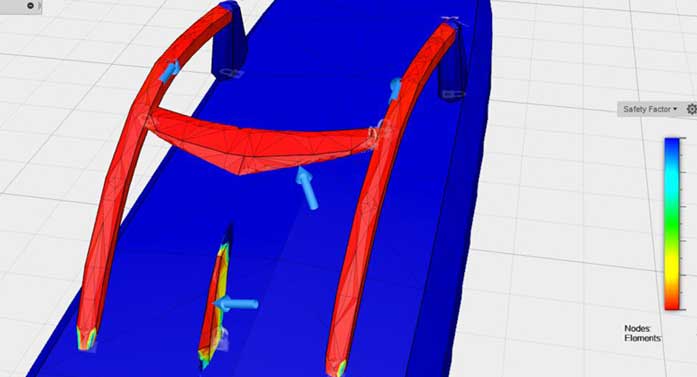The image size is (697, 377).
Task: Collapse the panel using the minus icon
Action: (x=30, y=6)
